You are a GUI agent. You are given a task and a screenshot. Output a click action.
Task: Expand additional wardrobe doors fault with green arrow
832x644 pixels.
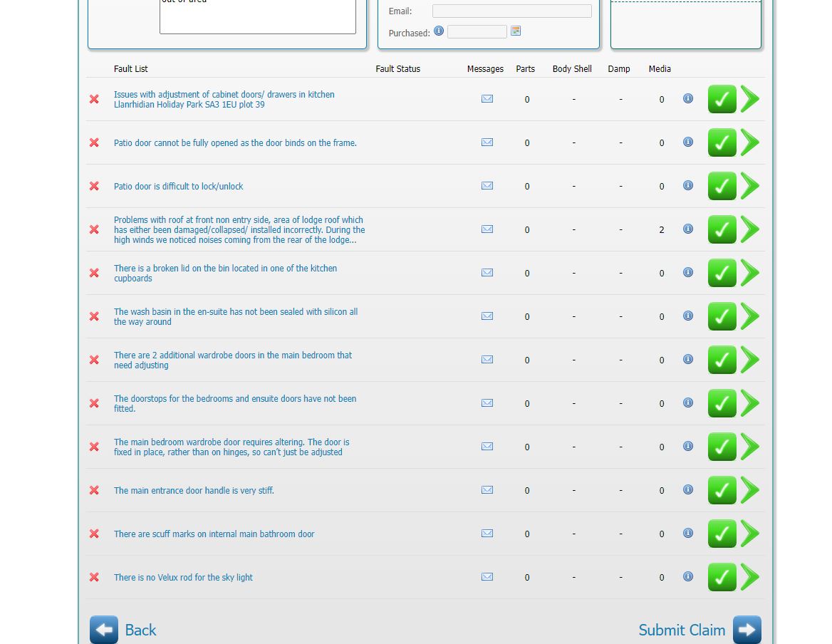coord(750,360)
